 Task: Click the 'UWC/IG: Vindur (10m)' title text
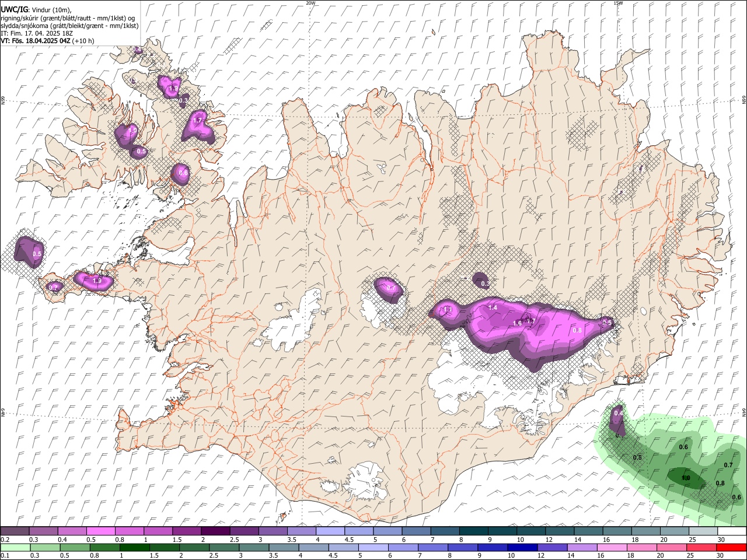point(36,9)
